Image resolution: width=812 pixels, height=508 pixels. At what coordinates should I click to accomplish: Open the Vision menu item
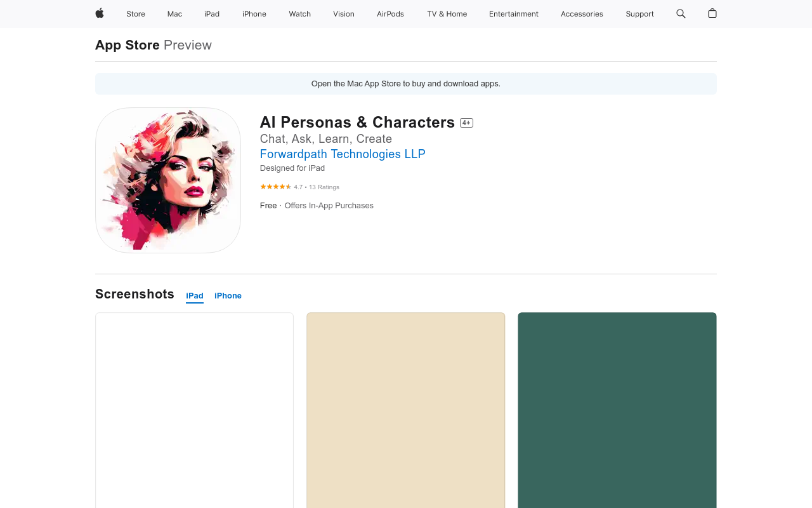tap(344, 14)
